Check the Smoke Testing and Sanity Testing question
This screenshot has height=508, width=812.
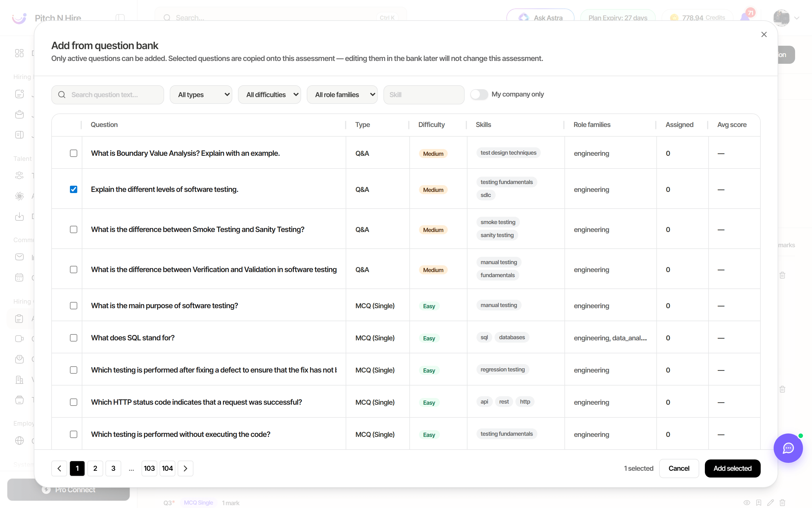[74, 229]
